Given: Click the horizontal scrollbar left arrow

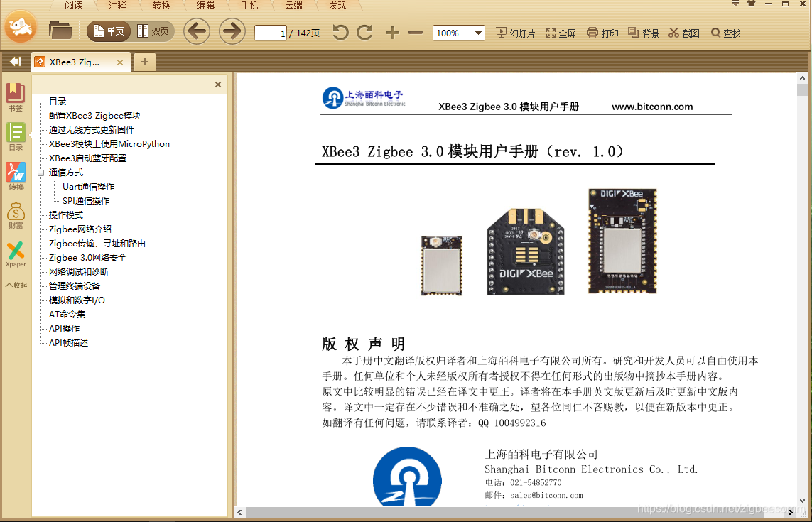Looking at the screenshot, I should pos(239,512).
